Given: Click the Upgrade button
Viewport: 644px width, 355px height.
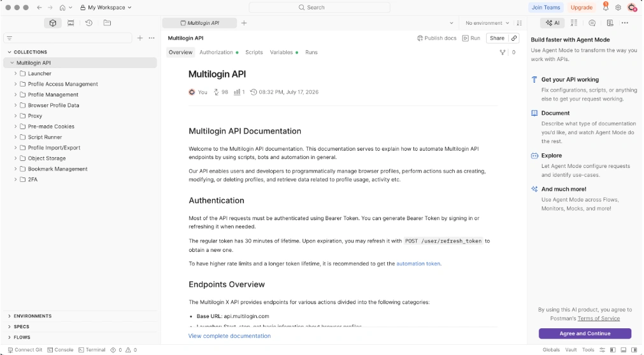Looking at the screenshot, I should pyautogui.click(x=581, y=8).
